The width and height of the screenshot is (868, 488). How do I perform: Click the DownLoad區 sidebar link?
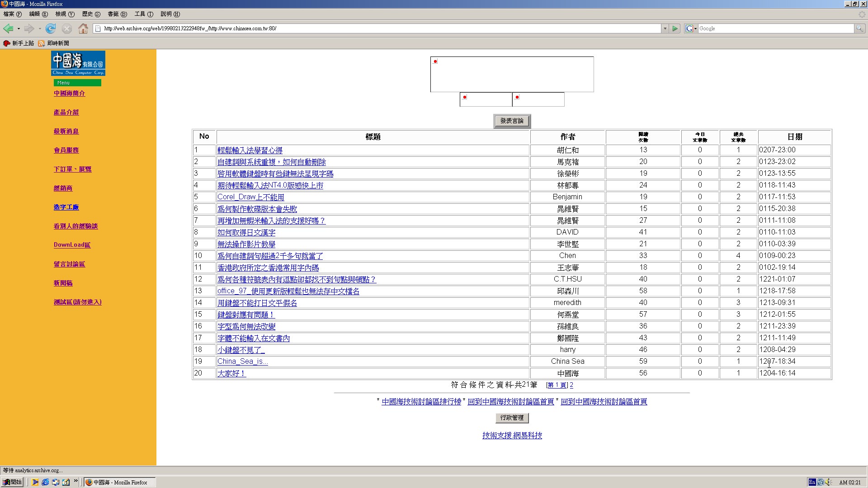click(x=72, y=245)
